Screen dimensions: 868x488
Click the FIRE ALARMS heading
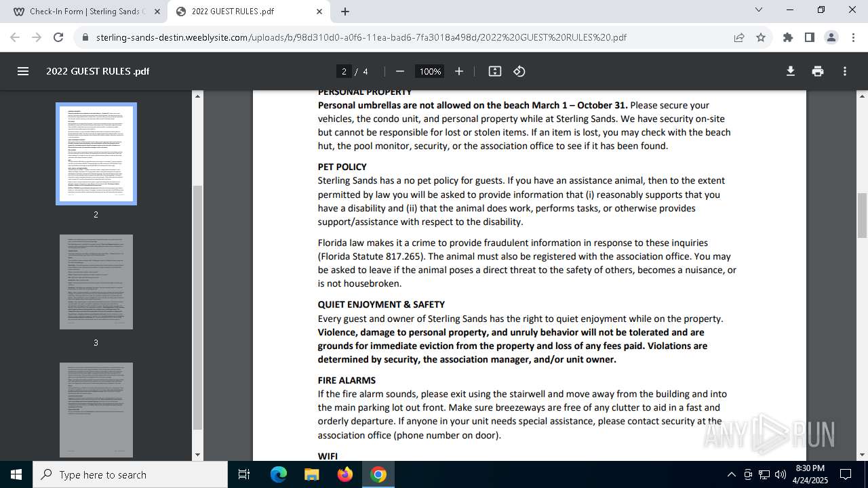347,380
